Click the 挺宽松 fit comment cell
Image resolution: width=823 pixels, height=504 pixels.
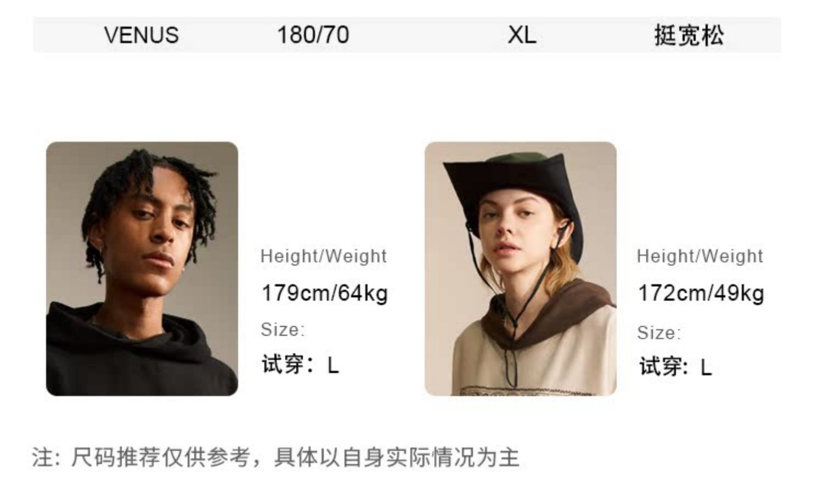689,35
